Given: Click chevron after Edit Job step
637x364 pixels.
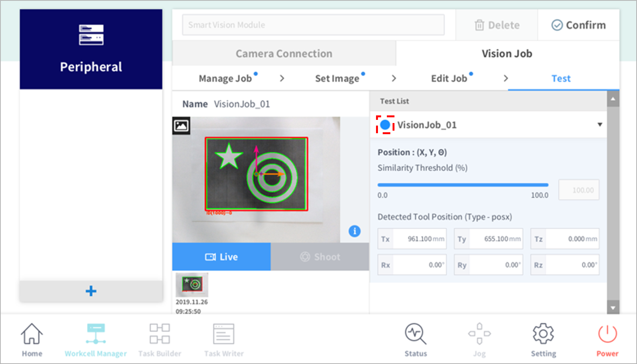Looking at the screenshot, I should (x=506, y=79).
